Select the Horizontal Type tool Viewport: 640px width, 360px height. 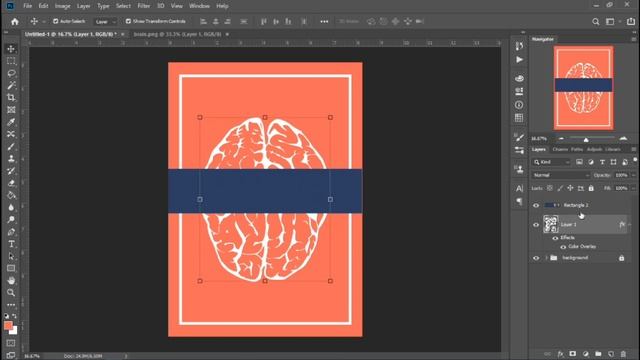pos(11,244)
